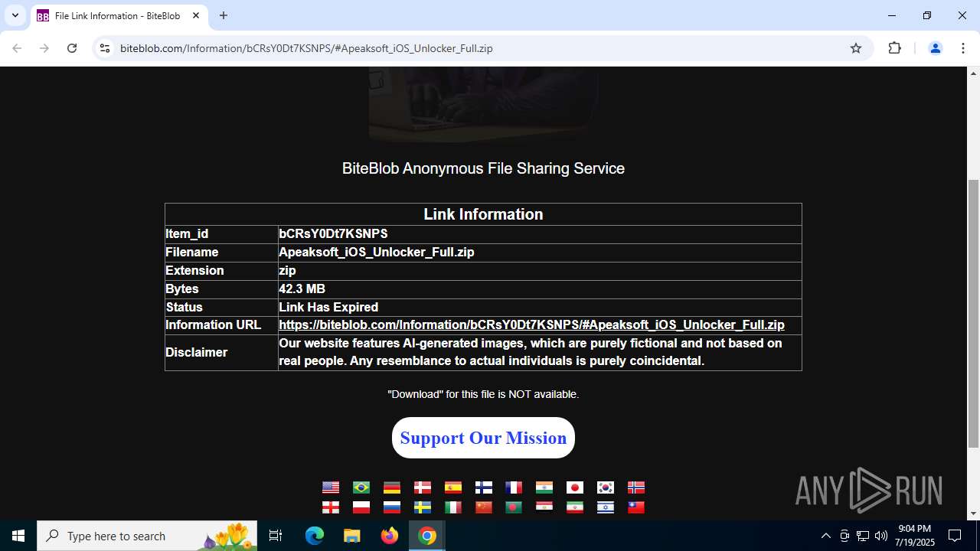Select the Denmark flag language
The width and height of the screenshot is (980, 551).
(x=423, y=487)
